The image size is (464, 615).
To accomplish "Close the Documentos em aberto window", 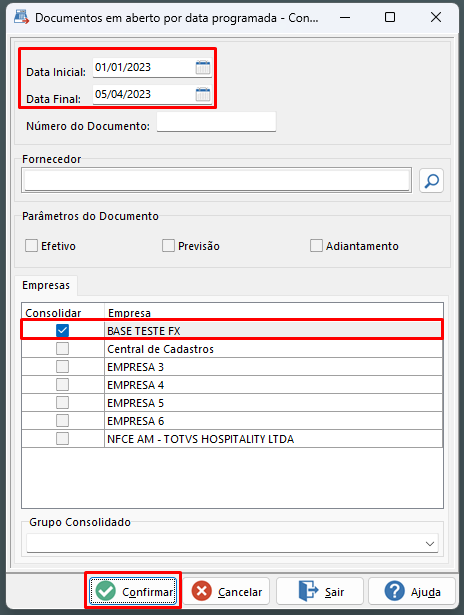I will [x=436, y=17].
